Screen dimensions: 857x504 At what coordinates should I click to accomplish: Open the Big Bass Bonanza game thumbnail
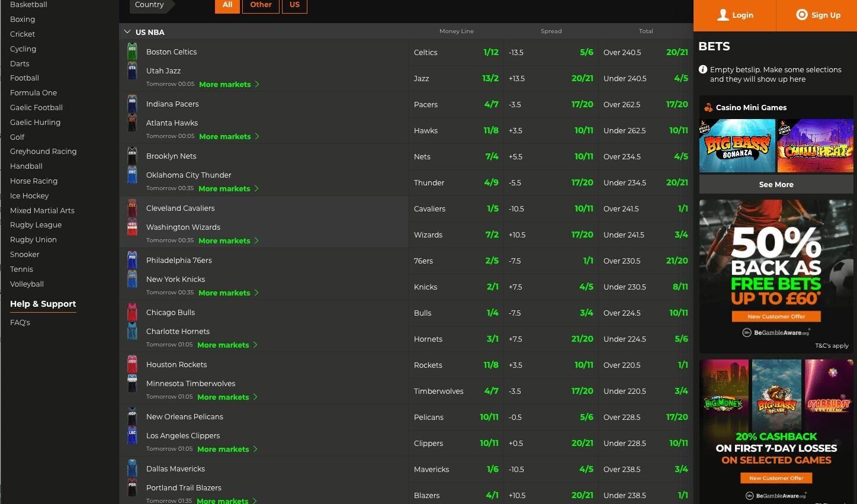pos(737,146)
